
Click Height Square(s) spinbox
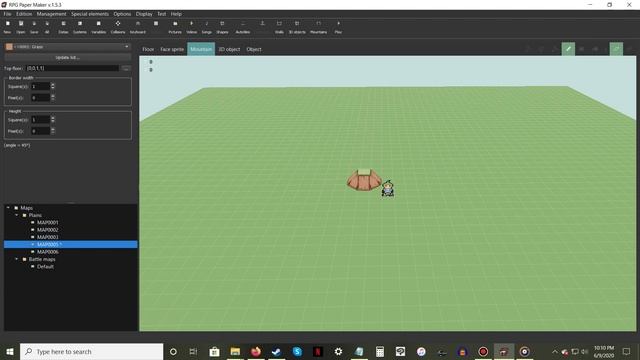(x=43, y=120)
